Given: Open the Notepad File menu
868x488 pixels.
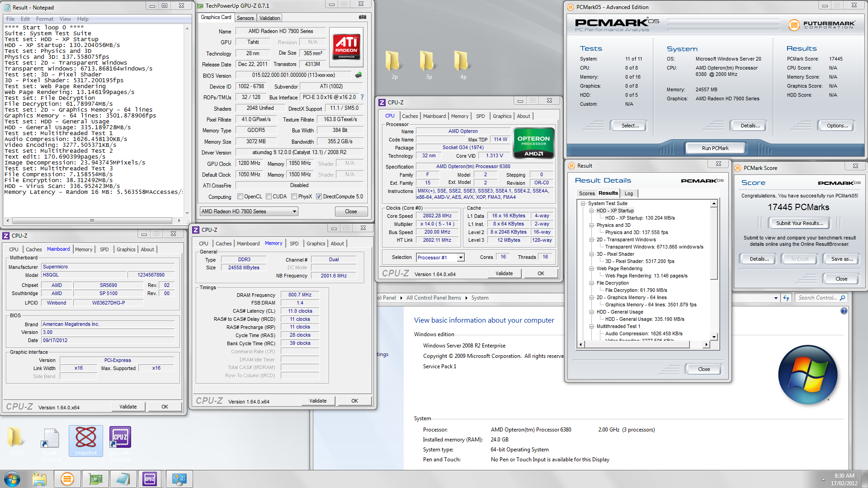Looking at the screenshot, I should pos(10,19).
